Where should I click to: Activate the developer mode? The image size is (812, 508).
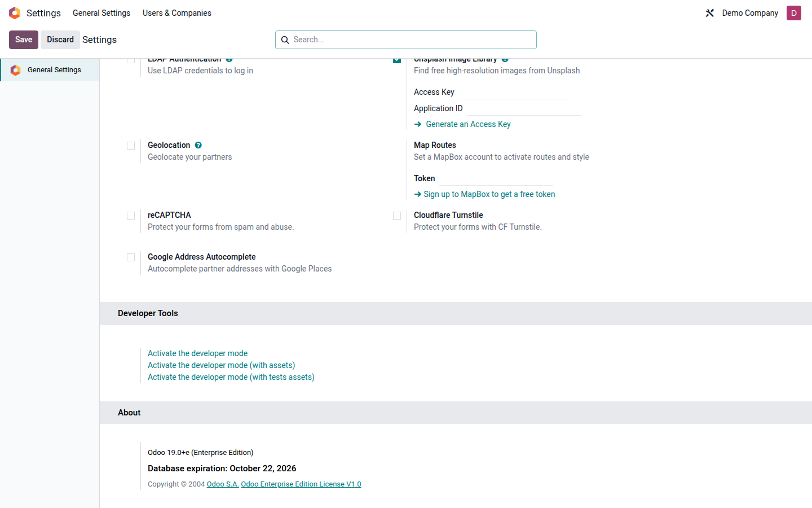click(197, 353)
